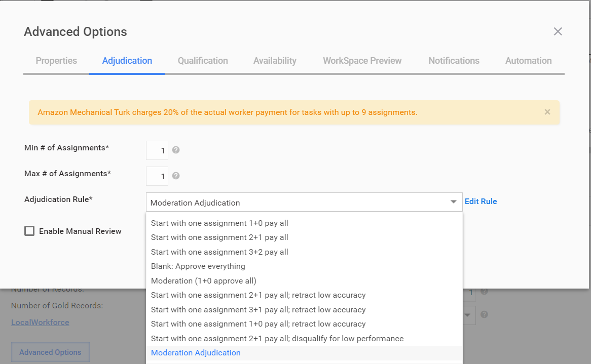Select 'Blank: Approve everything' rule
Viewport: 591px width, 364px height.
(x=304, y=266)
